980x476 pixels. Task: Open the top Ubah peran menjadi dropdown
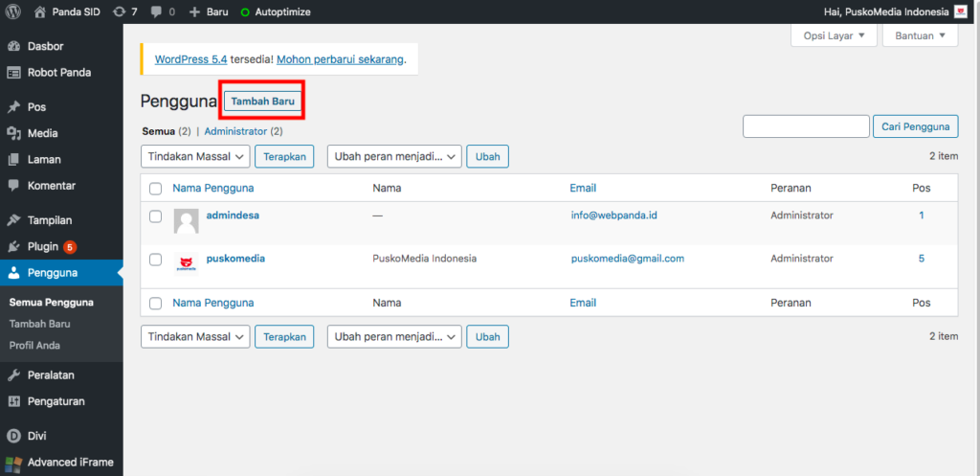394,156
